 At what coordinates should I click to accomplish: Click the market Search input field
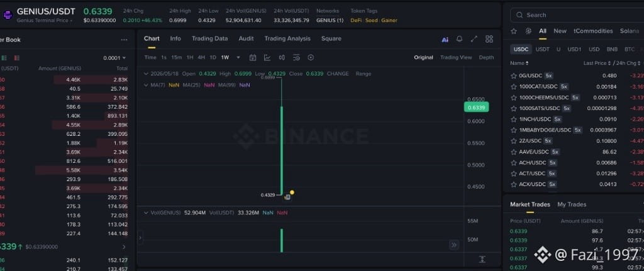(x=577, y=15)
